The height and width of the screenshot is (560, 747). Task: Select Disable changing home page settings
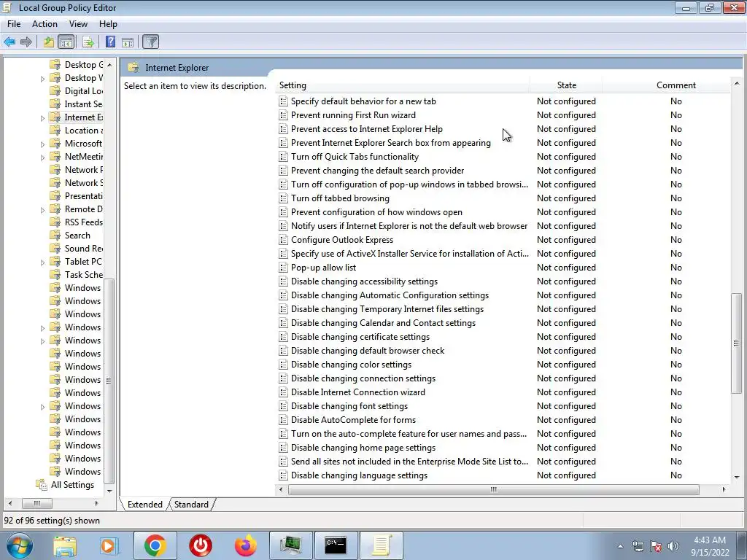point(363,448)
